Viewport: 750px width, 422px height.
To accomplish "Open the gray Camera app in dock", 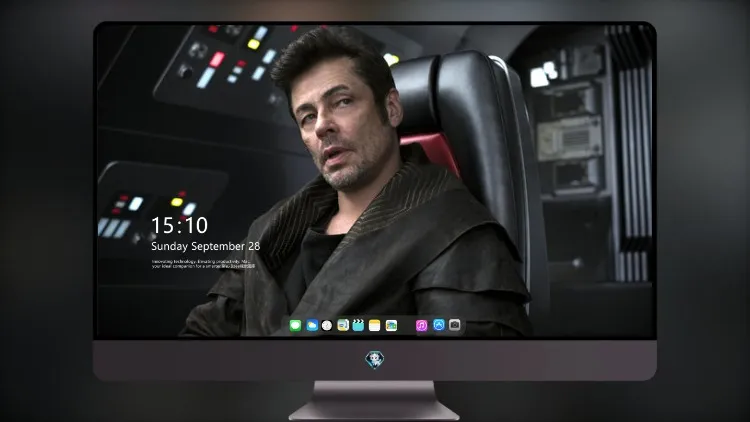I will (455, 325).
